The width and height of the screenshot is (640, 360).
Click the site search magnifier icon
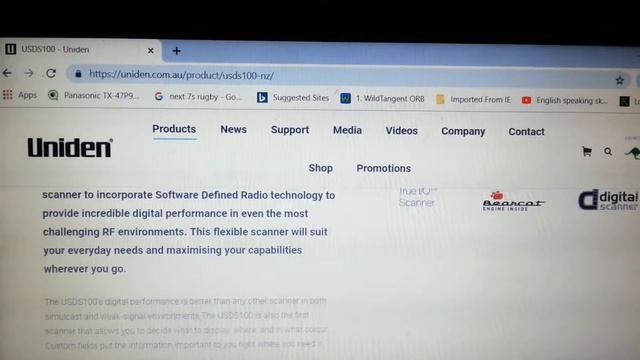(608, 152)
